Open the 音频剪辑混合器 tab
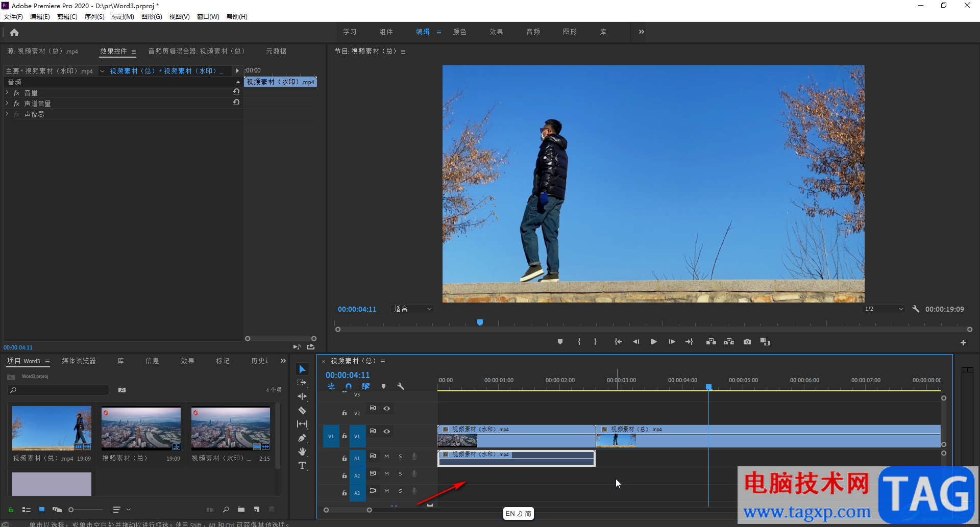The image size is (980, 527). point(197,51)
